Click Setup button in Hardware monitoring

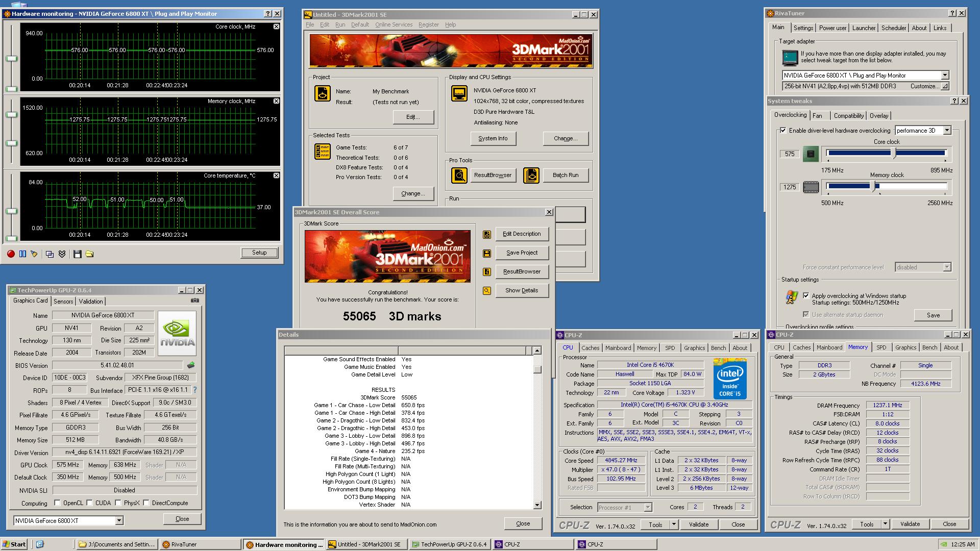click(x=259, y=253)
